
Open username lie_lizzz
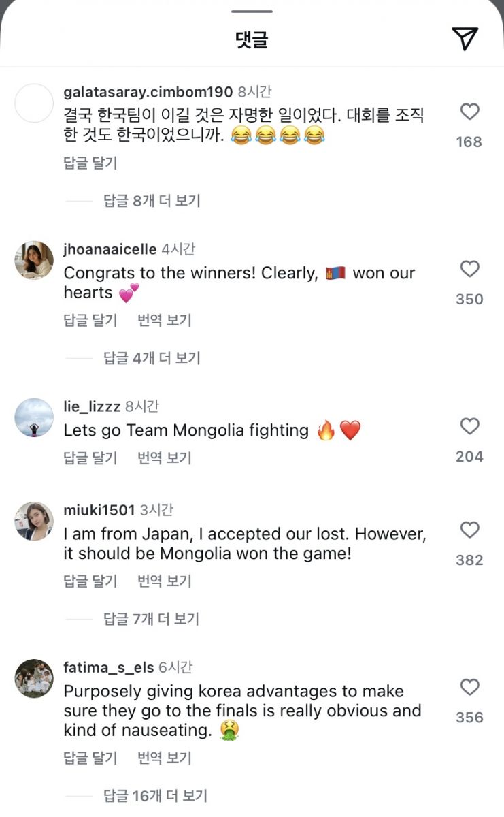click(92, 406)
